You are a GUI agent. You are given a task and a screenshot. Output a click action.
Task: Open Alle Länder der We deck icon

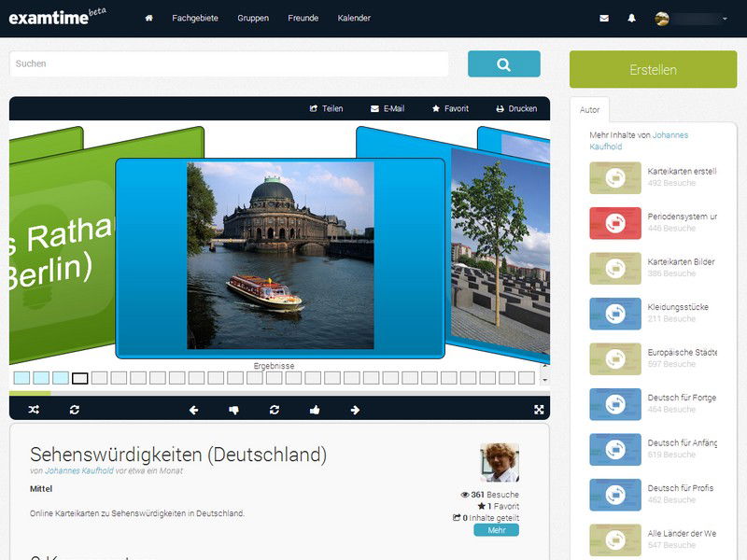tap(615, 539)
